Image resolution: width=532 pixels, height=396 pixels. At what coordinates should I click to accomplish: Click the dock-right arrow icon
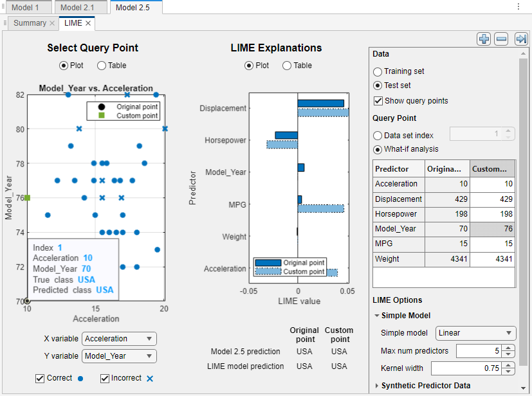pos(522,39)
